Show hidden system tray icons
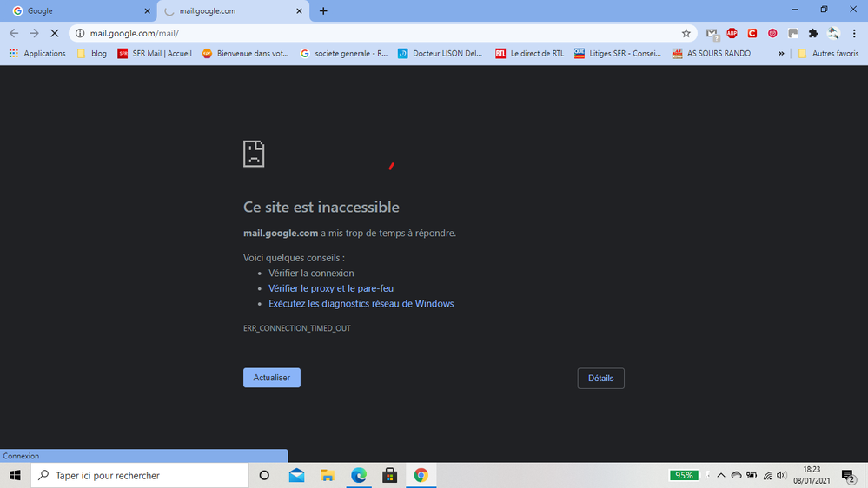 [720, 475]
